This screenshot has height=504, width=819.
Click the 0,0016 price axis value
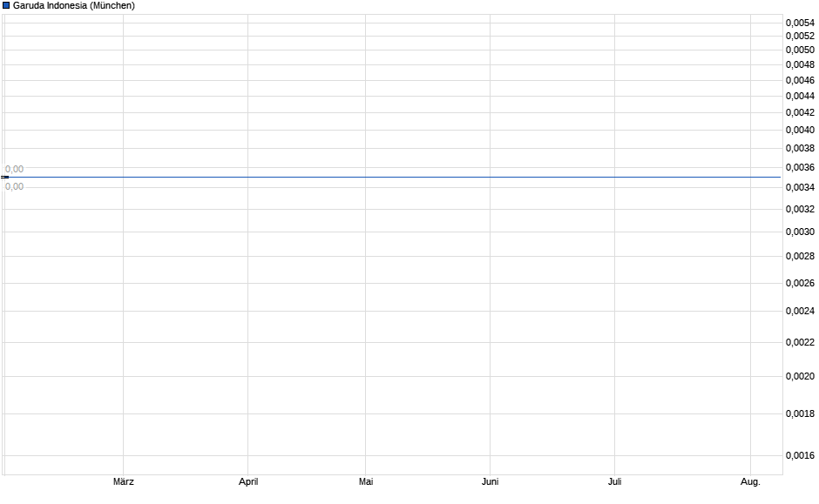(800, 455)
